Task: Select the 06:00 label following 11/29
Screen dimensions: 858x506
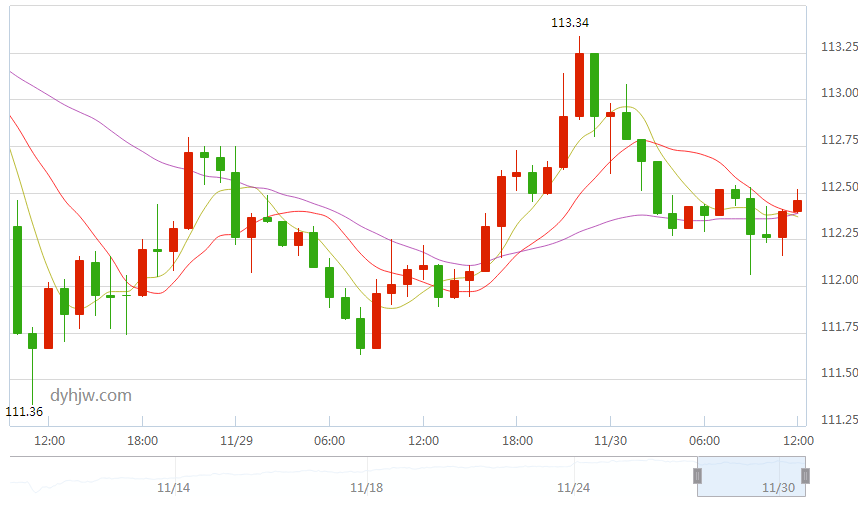Action: [329, 440]
